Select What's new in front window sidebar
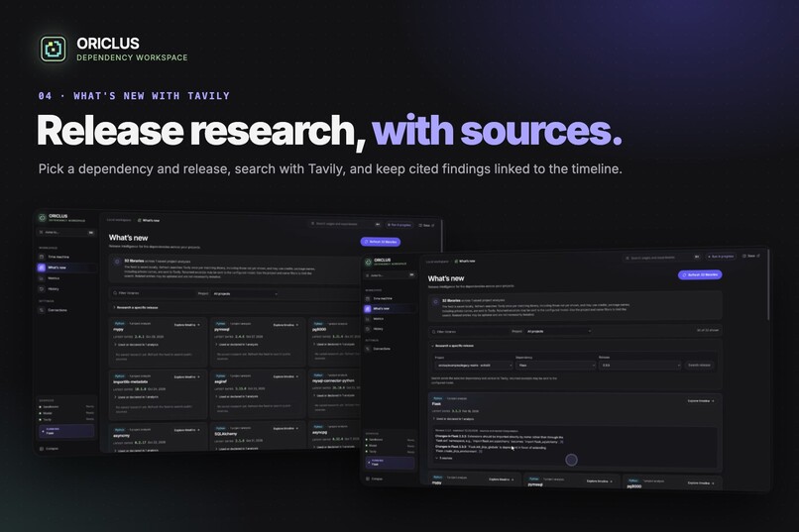Screen dimensions: 799x532 click(x=389, y=308)
